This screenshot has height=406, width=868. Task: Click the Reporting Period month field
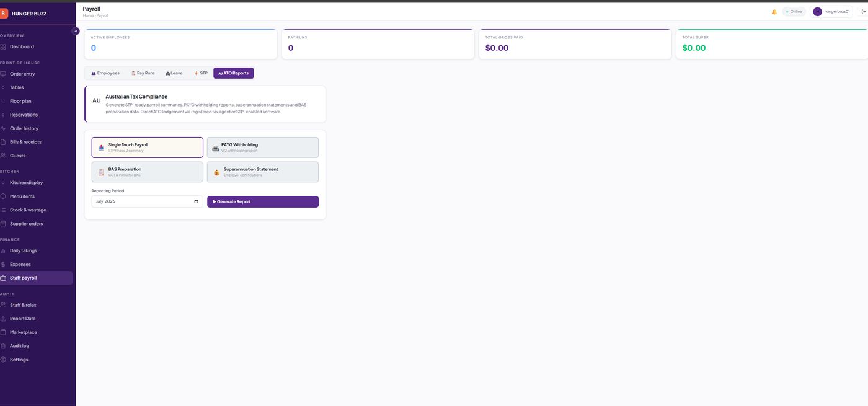[147, 201]
